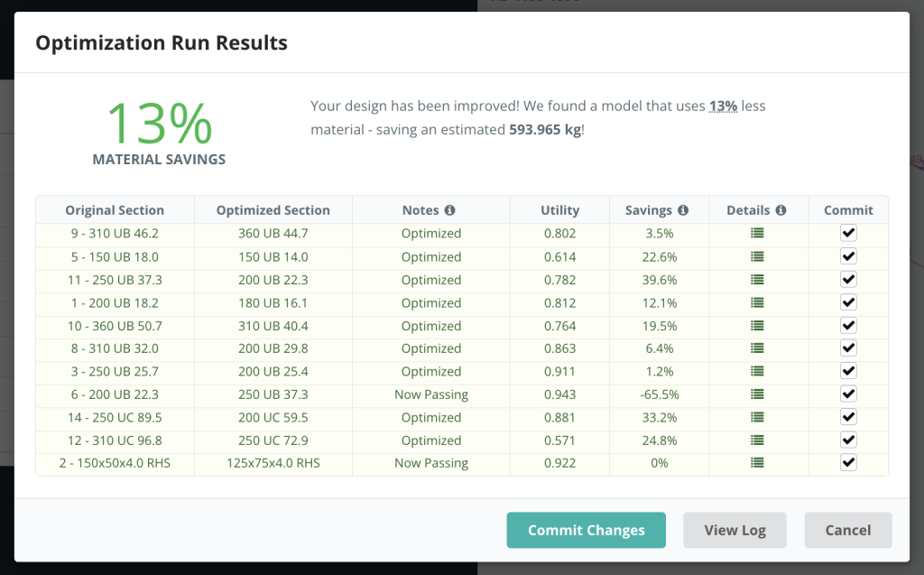Viewport: 924px width, 575px height.
Task: Open details for the 6 - 200 UB 22.3 row
Action: [x=758, y=394]
